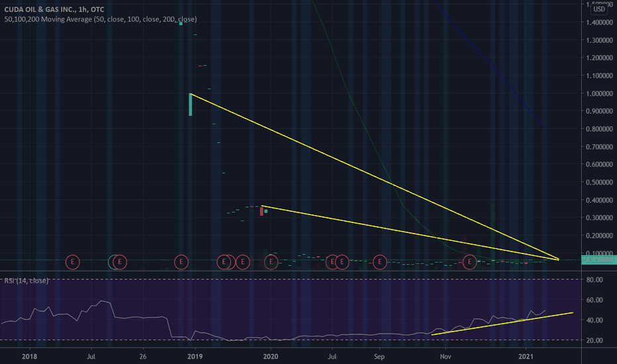617x364 pixels.
Task: Click the 1.000000 price axis label
Action: pyautogui.click(x=599, y=94)
